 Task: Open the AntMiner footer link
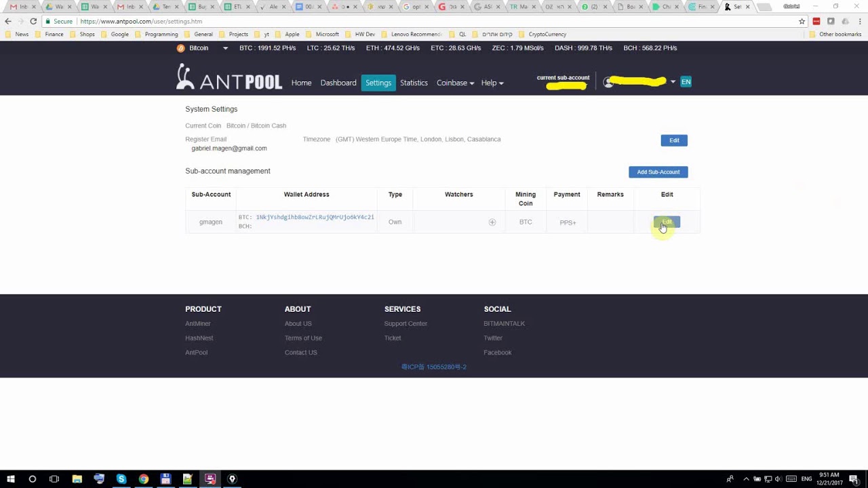click(x=198, y=324)
